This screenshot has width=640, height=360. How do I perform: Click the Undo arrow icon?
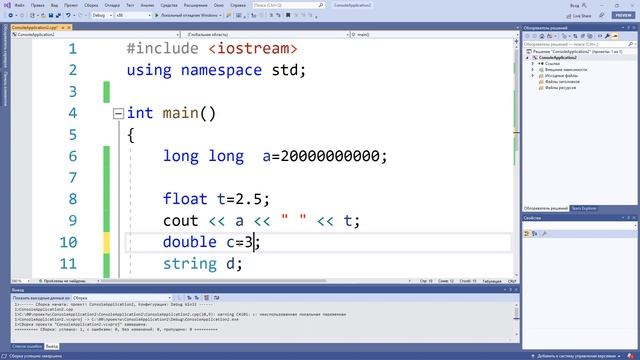(x=68, y=16)
